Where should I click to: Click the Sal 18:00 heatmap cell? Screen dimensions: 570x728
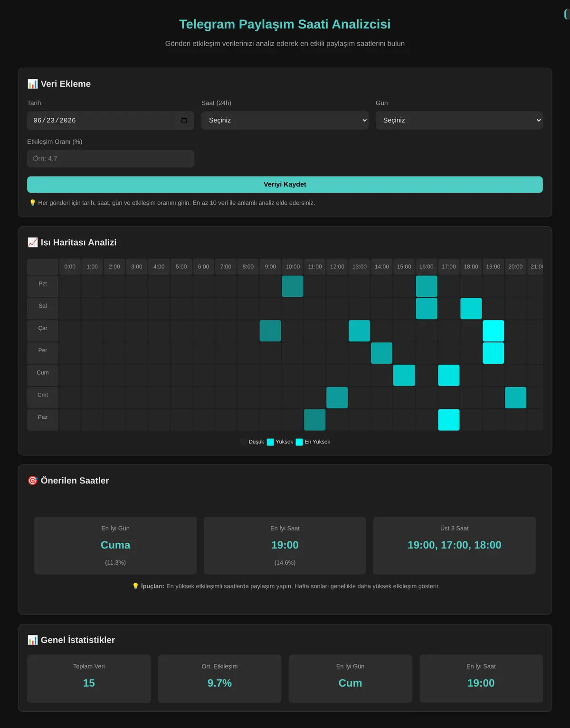click(x=471, y=309)
